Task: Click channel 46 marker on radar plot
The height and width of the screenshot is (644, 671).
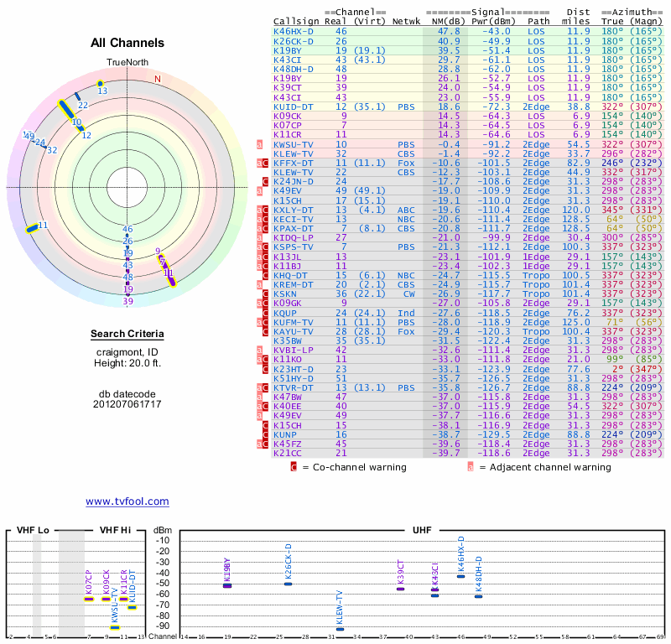Action: click(x=127, y=229)
